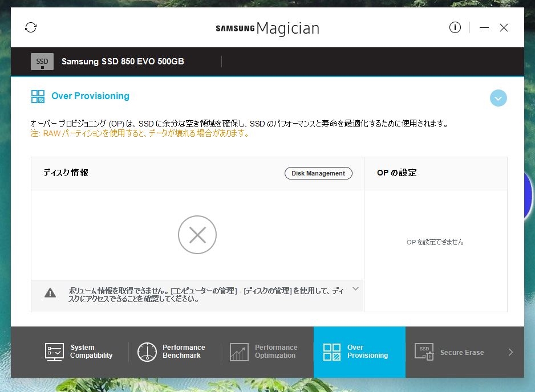
Task: Click the System Compatibility monitor icon
Action: tap(54, 352)
